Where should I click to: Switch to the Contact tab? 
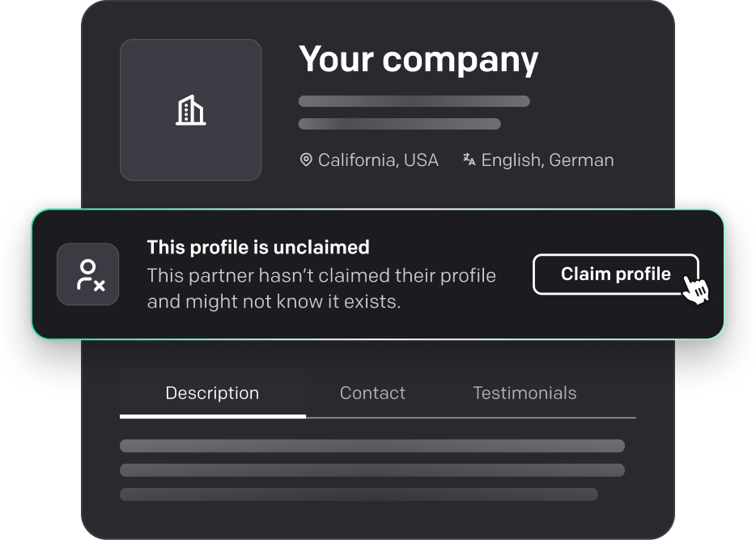pyautogui.click(x=372, y=393)
